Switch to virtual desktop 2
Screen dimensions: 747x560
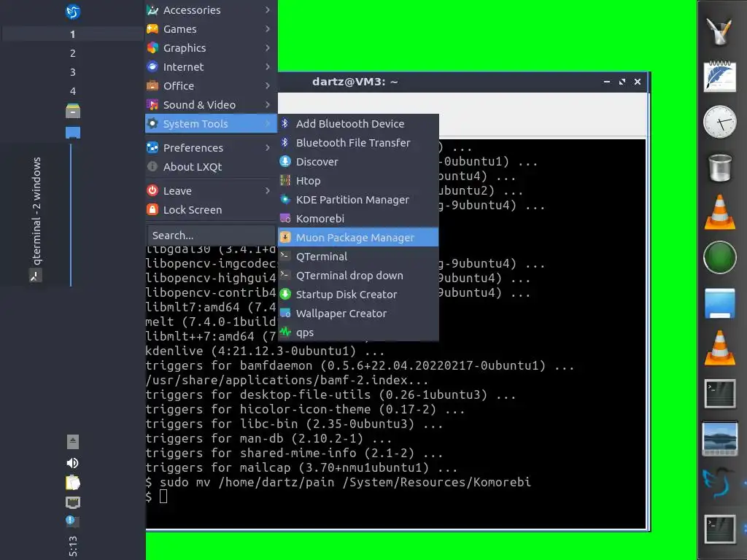72,53
